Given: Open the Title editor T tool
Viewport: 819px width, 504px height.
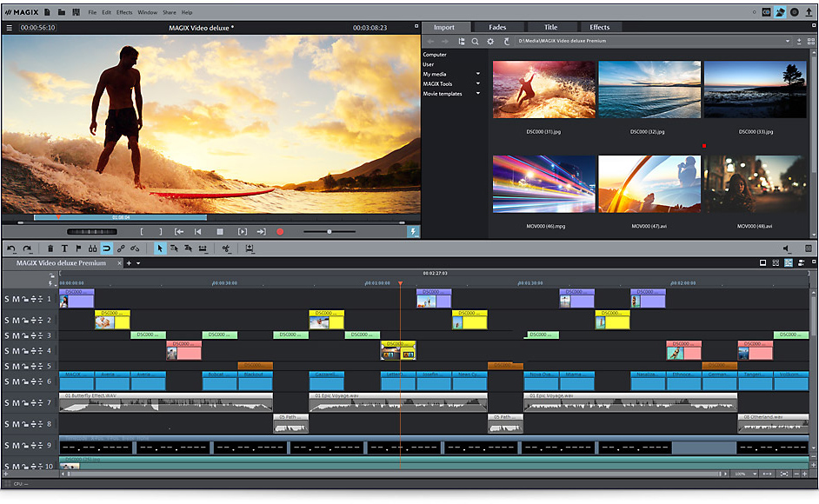Looking at the screenshot, I should 64,249.
